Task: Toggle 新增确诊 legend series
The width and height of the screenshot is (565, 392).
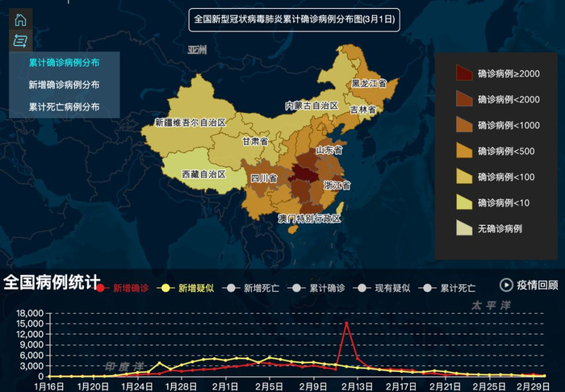Action: point(123,288)
